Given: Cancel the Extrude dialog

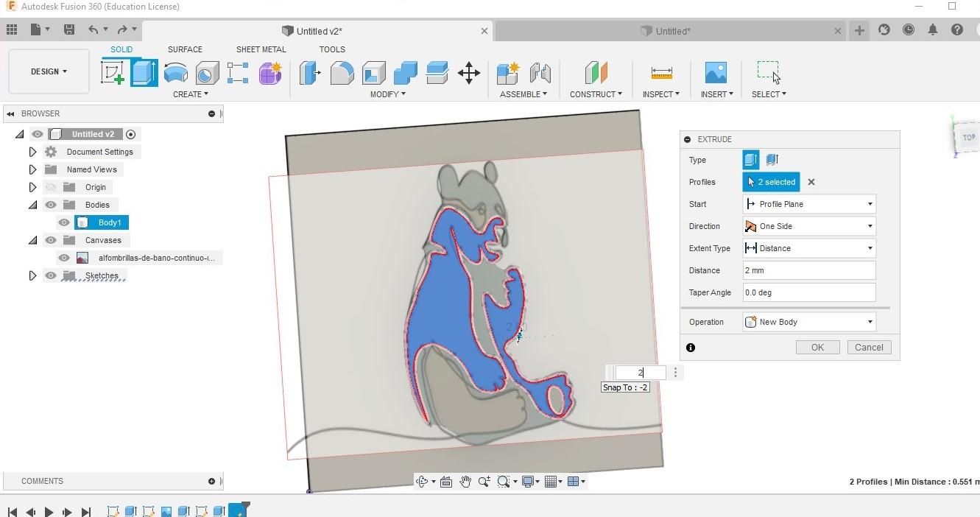Looking at the screenshot, I should [869, 348].
